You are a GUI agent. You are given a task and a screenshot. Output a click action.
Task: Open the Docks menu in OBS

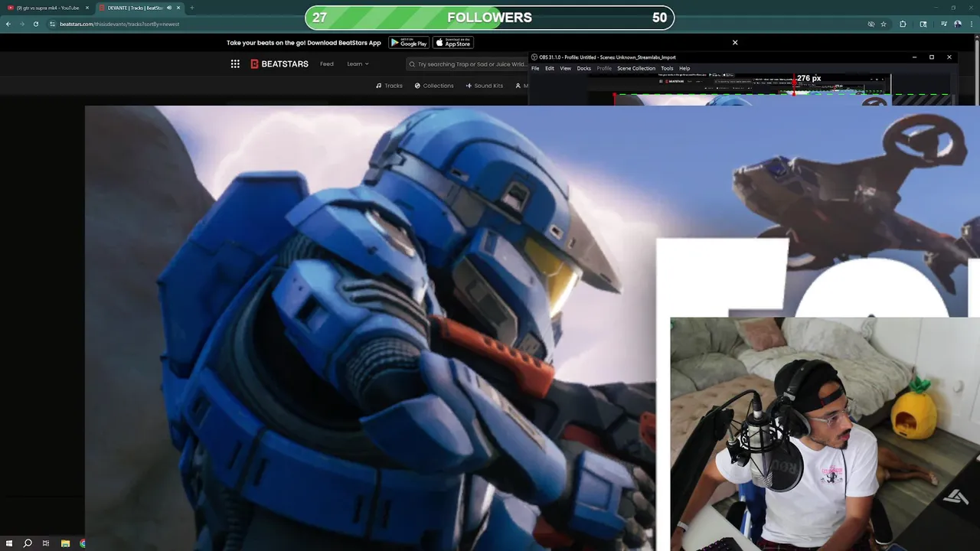(583, 68)
